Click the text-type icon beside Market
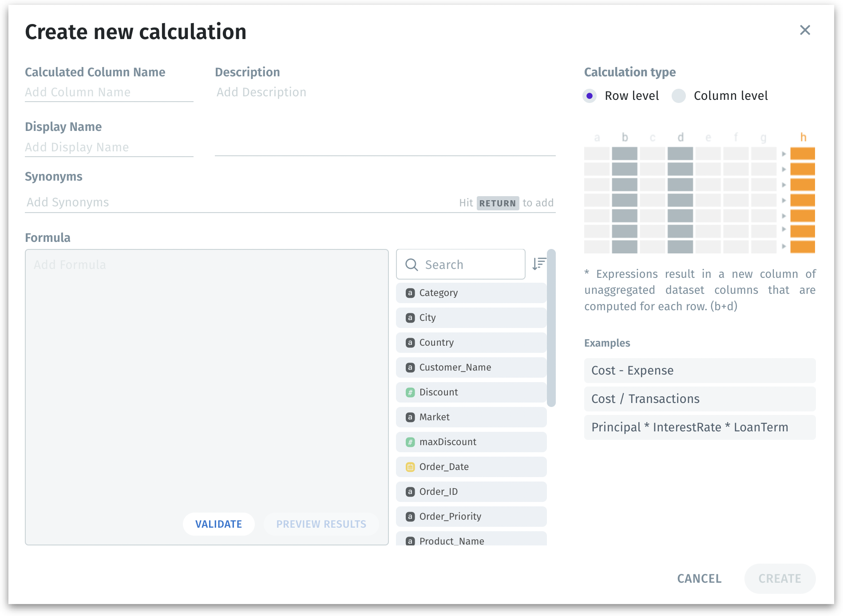Viewport: 843px width, 616px height. tap(410, 417)
